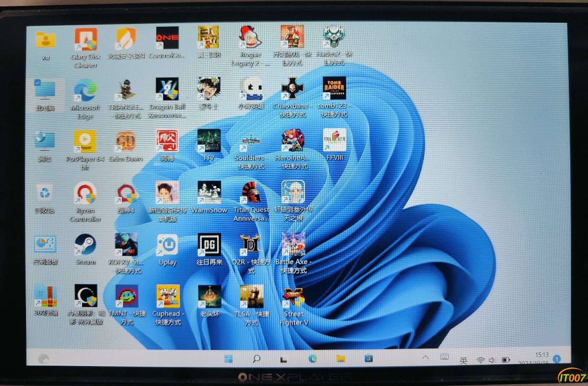The width and height of the screenshot is (588, 386).
Task: Switch input language via 英 indicator
Action: click(x=463, y=360)
